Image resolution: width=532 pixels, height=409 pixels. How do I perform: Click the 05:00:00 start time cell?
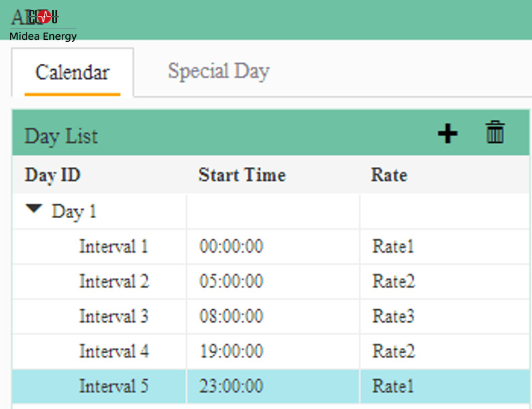pyautogui.click(x=231, y=281)
